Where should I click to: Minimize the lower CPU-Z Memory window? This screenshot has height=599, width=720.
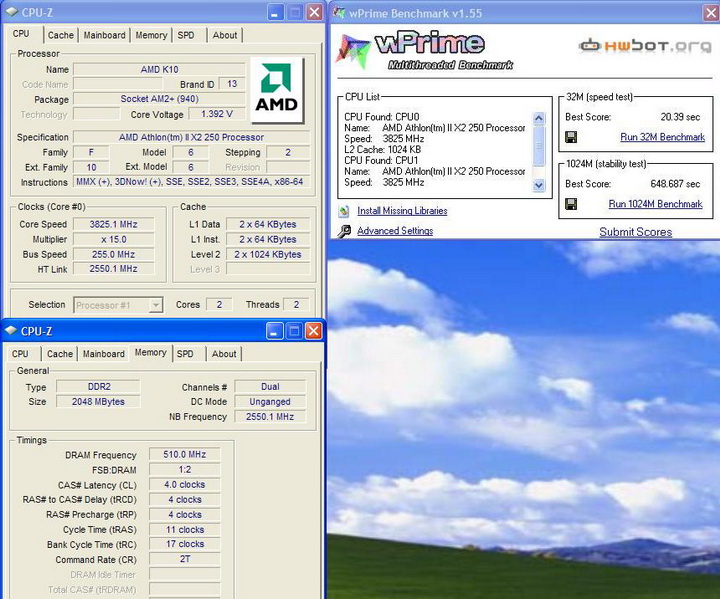click(x=274, y=331)
